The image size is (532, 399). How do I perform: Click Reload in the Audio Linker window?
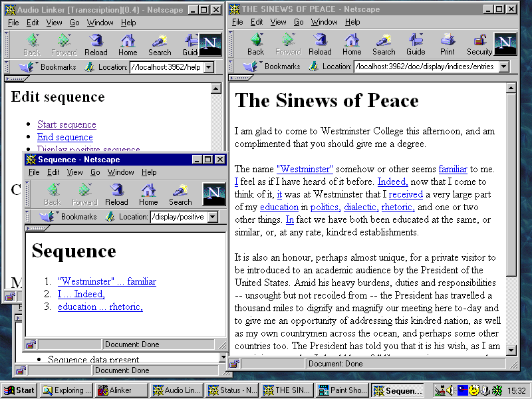point(96,45)
